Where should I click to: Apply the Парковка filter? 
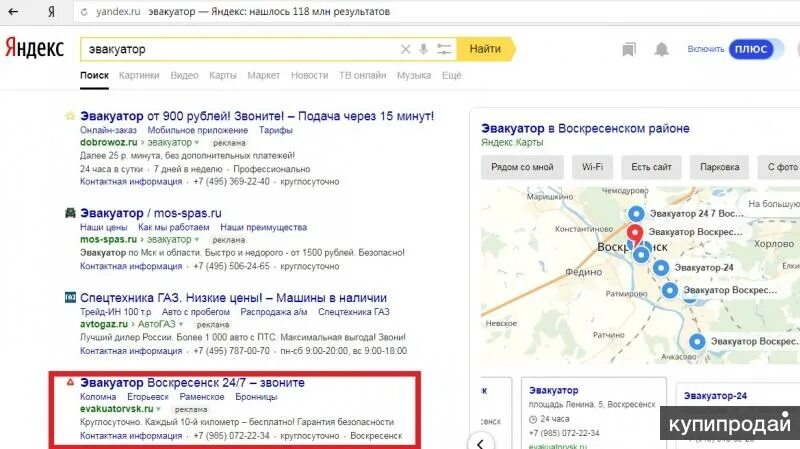(719, 167)
